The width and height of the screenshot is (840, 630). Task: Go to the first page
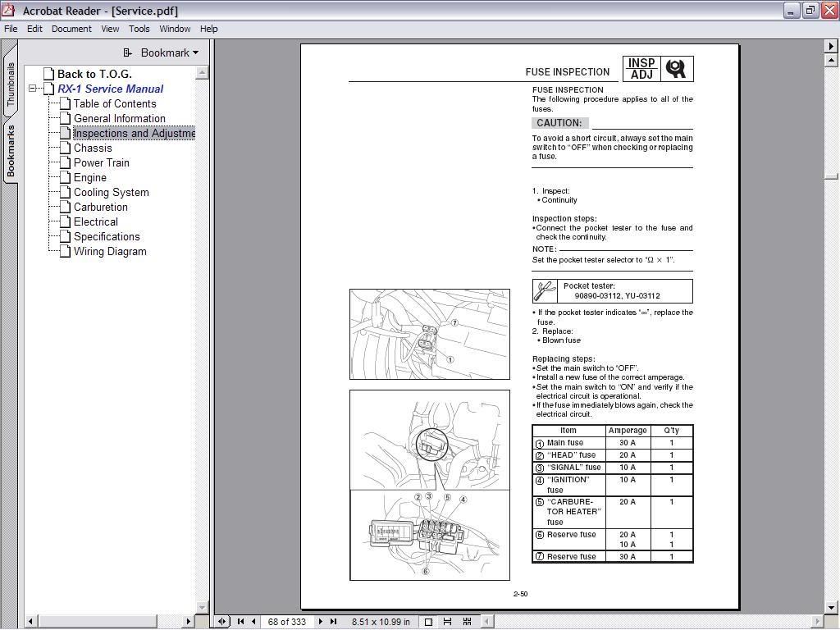240,622
